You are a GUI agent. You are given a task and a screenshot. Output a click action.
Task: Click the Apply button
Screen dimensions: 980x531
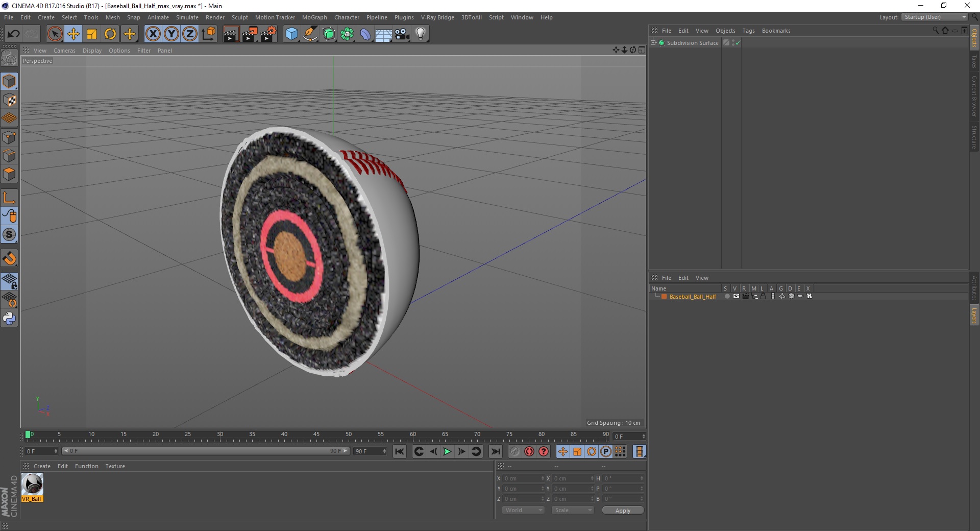(x=623, y=510)
